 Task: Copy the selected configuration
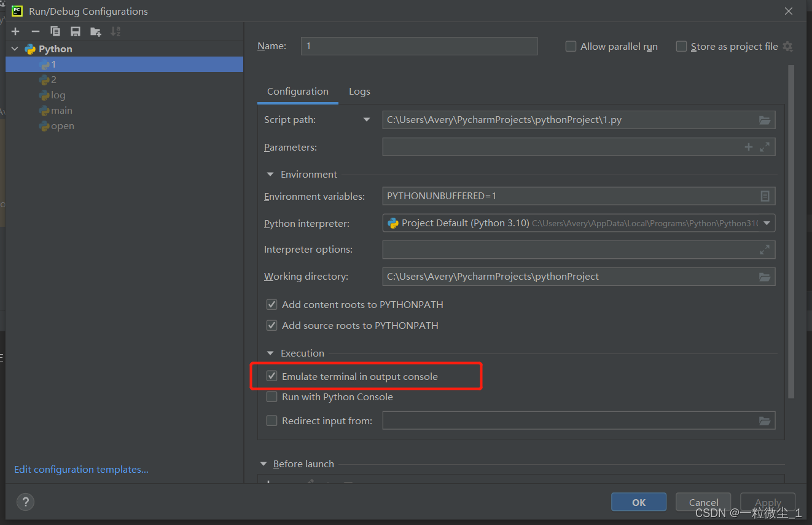(x=55, y=31)
